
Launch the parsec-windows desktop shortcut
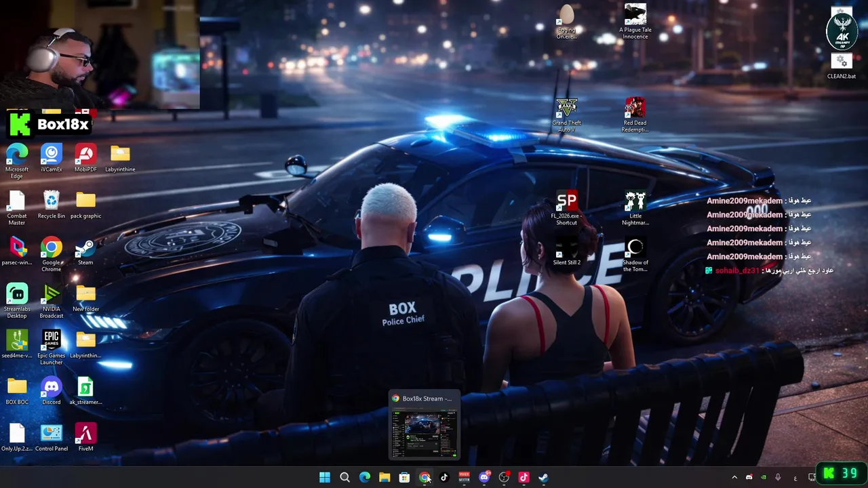click(17, 251)
